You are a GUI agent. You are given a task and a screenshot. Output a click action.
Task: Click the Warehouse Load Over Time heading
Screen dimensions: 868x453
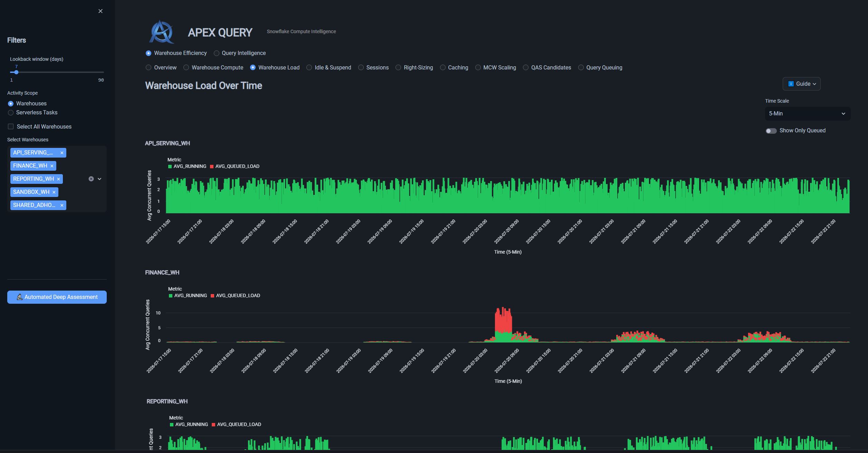[203, 86]
